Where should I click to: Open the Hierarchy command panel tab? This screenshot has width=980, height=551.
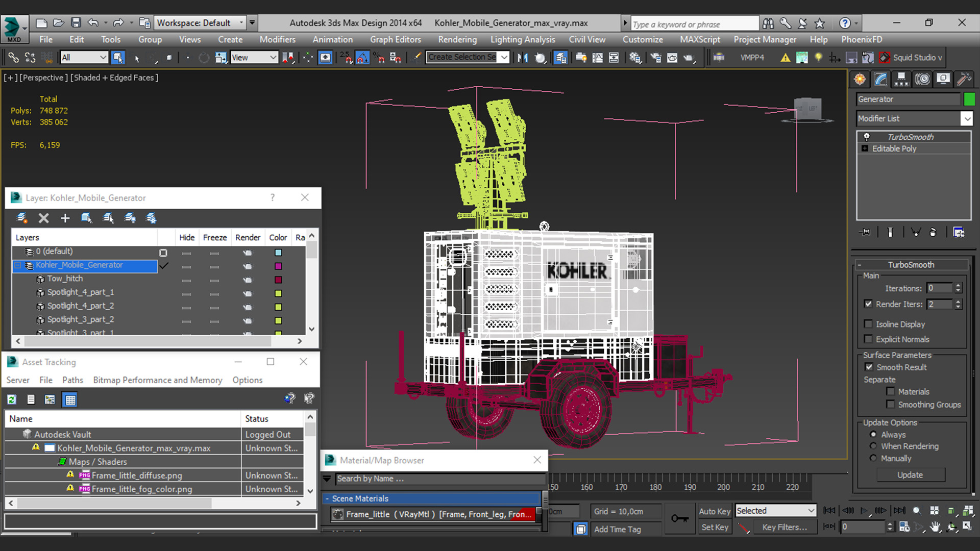pyautogui.click(x=901, y=79)
